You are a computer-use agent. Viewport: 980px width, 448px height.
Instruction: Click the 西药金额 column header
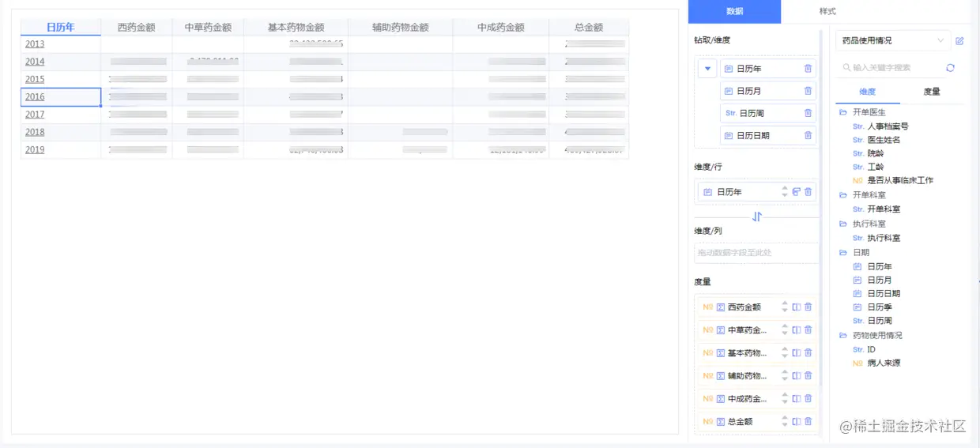click(137, 28)
